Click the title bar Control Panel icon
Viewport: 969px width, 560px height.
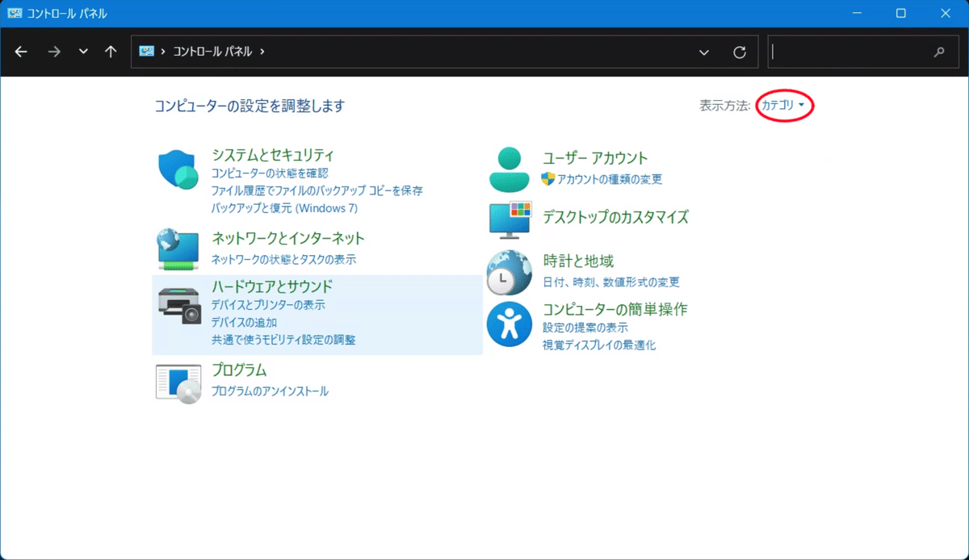[15, 14]
